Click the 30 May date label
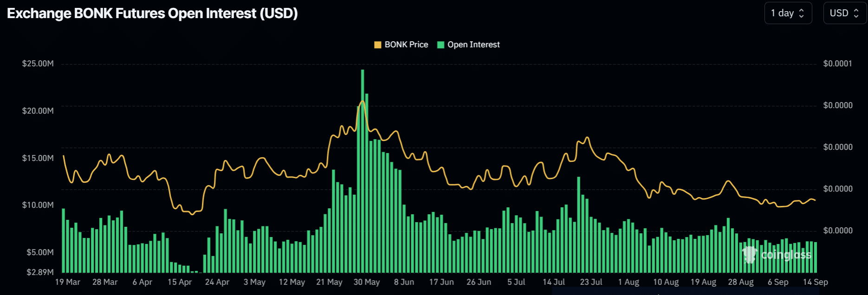 [367, 282]
